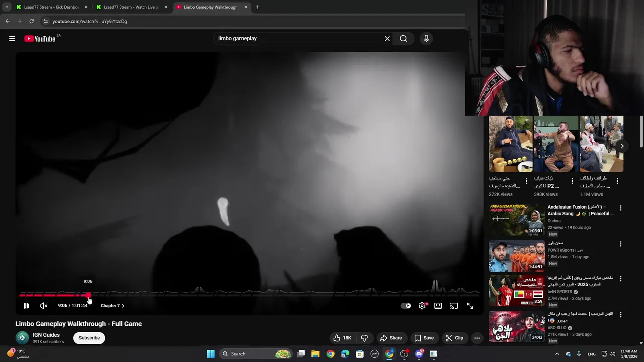Open menu for POWR eSports video
The height and width of the screenshot is (362, 644).
pos(621,244)
